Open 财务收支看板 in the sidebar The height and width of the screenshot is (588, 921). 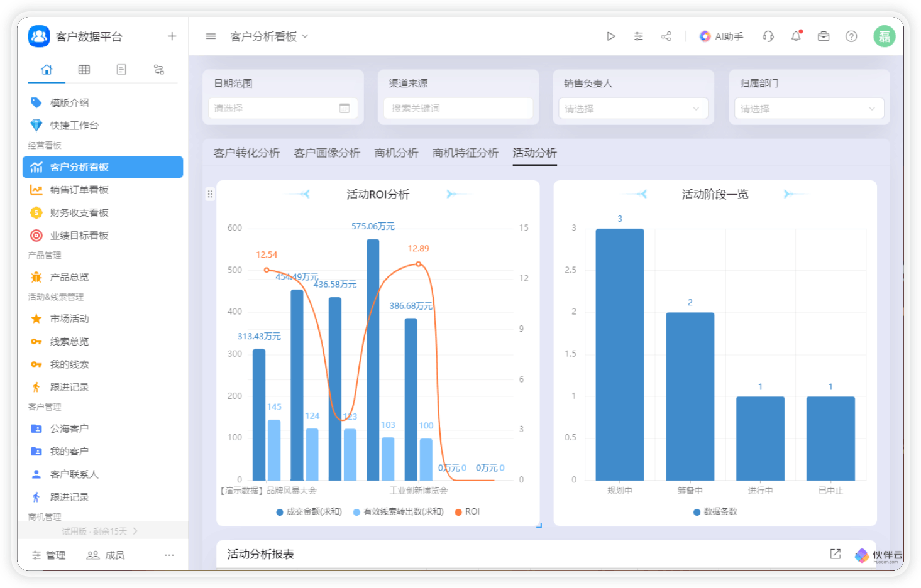tap(103, 212)
